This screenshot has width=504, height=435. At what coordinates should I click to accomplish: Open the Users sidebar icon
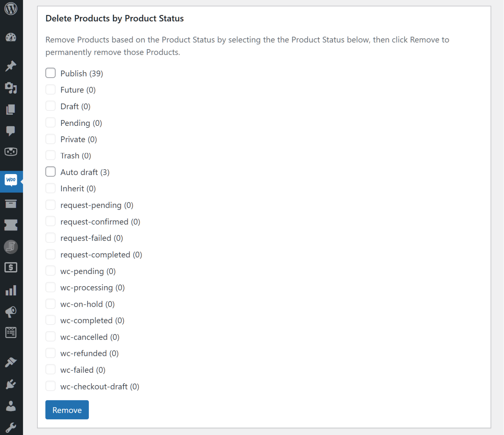tap(11, 406)
